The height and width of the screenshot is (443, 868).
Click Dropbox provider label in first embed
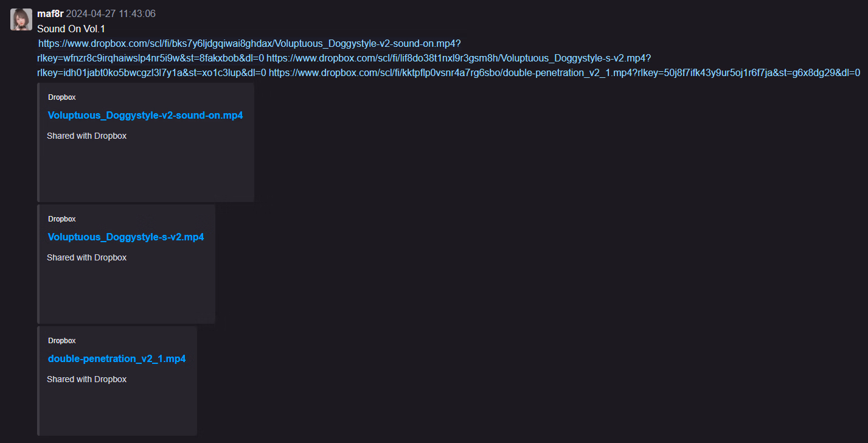[62, 97]
